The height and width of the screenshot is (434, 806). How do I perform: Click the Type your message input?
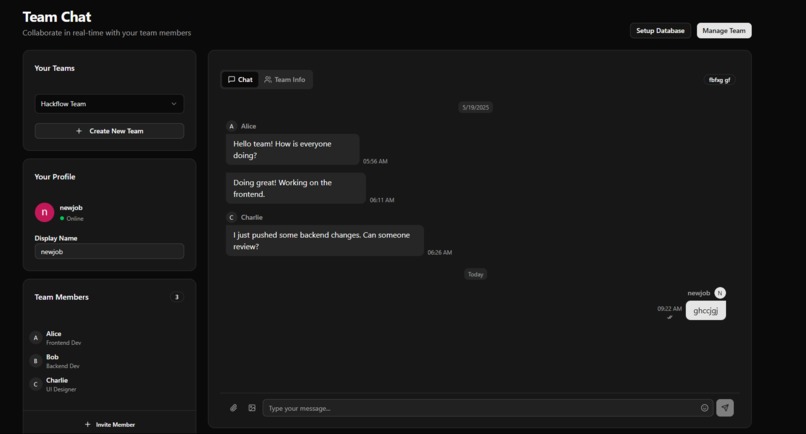(487, 408)
